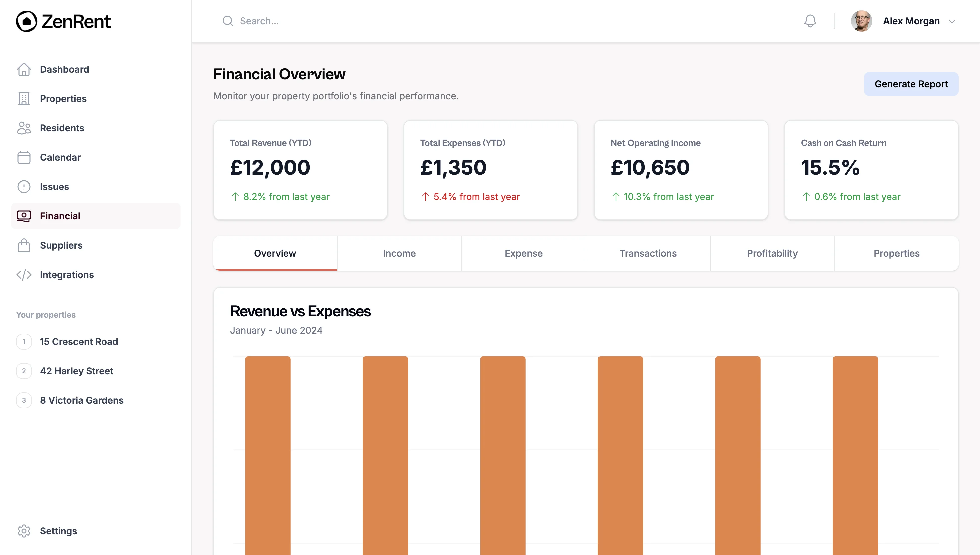The width and height of the screenshot is (980, 555).
Task: Open the Profitability tab
Action: 772,253
